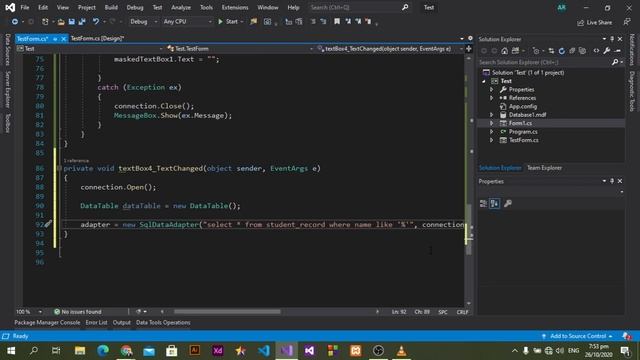Click the Save icon in toolbar
The image size is (640, 360).
[x=71, y=22]
